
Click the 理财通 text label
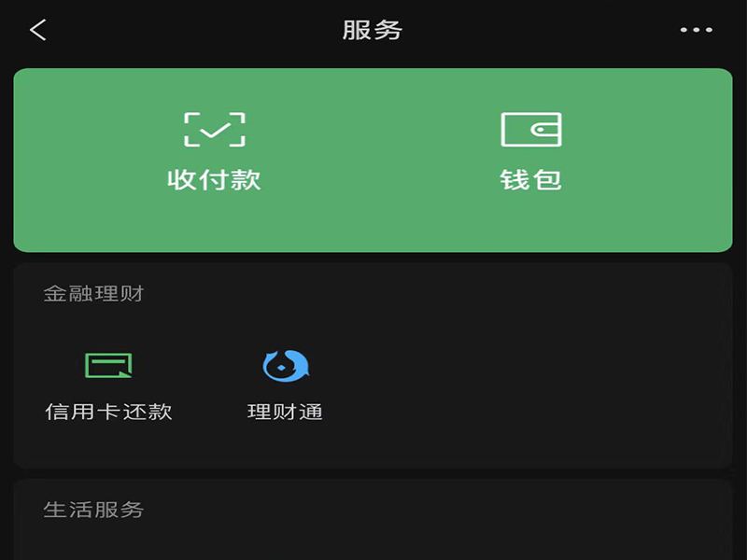tap(286, 412)
